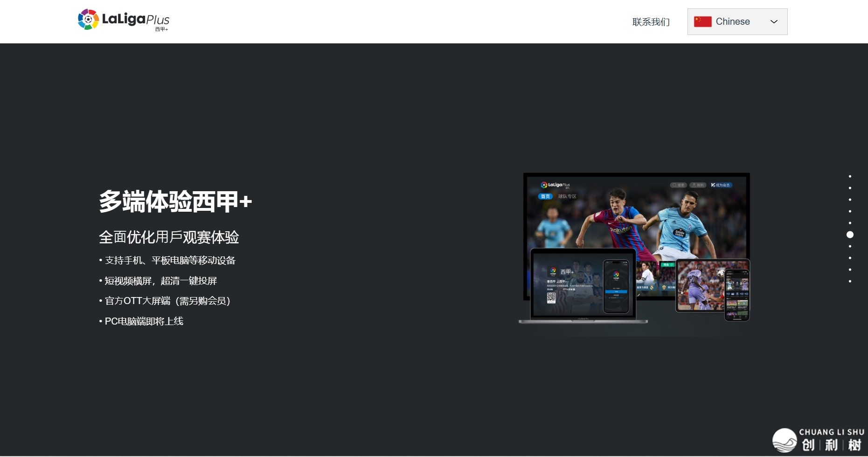868x457 pixels.
Task: Jump to the fourth section navigation dot
Action: coord(850,211)
